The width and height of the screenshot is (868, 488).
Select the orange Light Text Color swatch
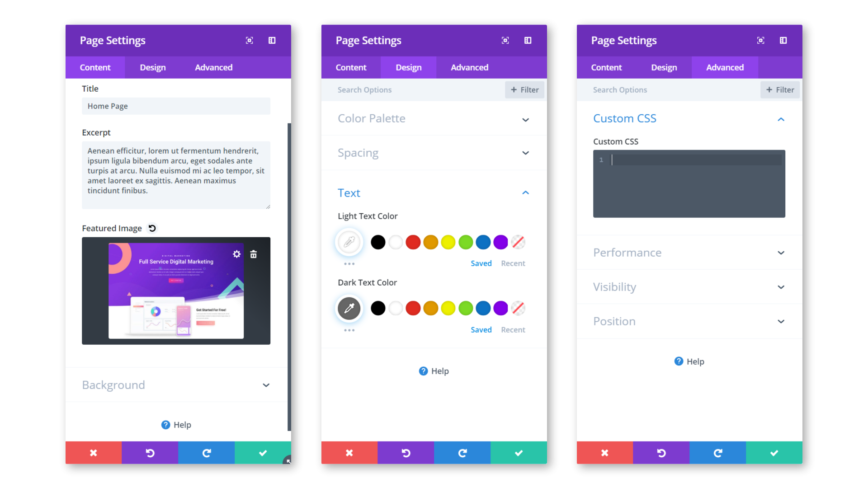pos(430,242)
